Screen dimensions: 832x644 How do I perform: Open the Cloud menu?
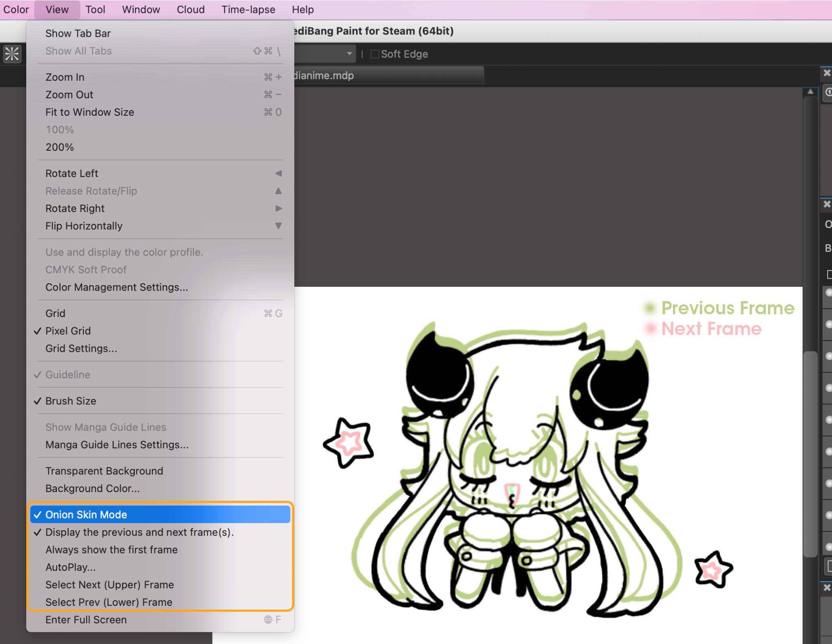tap(190, 9)
